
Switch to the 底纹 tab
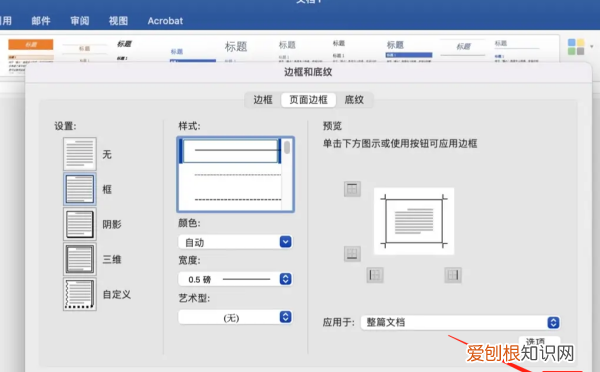pos(354,100)
